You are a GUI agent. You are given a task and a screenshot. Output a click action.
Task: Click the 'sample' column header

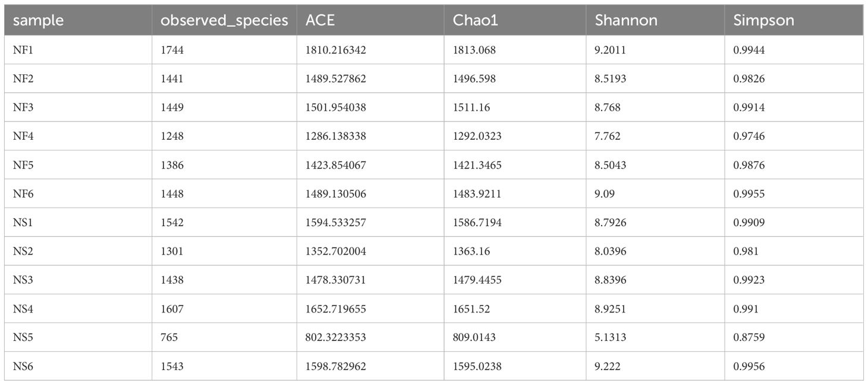tap(38, 20)
